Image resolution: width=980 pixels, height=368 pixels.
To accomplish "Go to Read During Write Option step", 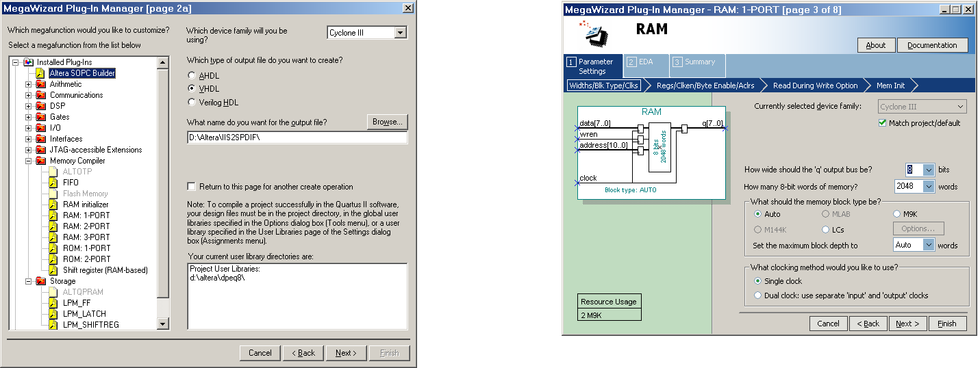I will click(815, 86).
